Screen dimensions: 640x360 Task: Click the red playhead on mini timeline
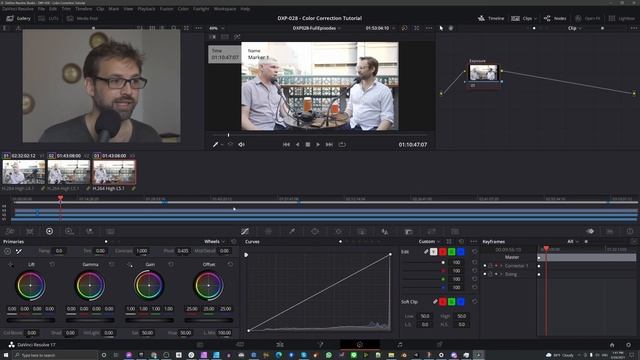[x=60, y=198]
